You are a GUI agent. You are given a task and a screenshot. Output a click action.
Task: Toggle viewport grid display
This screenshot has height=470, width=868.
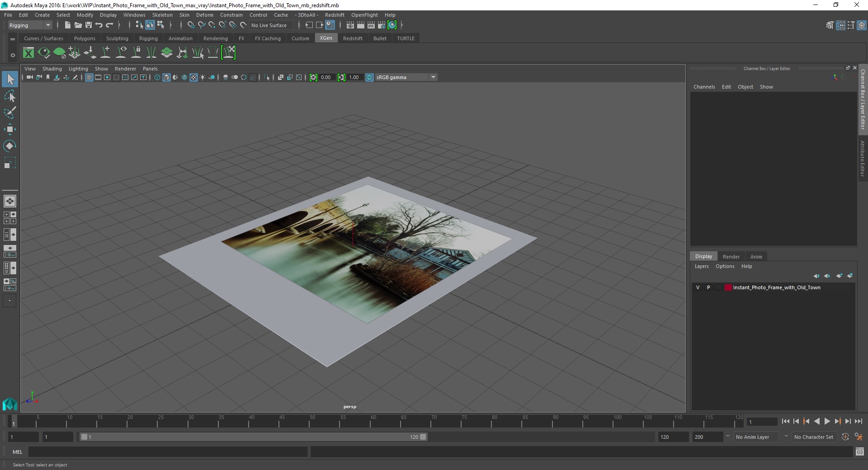89,77
